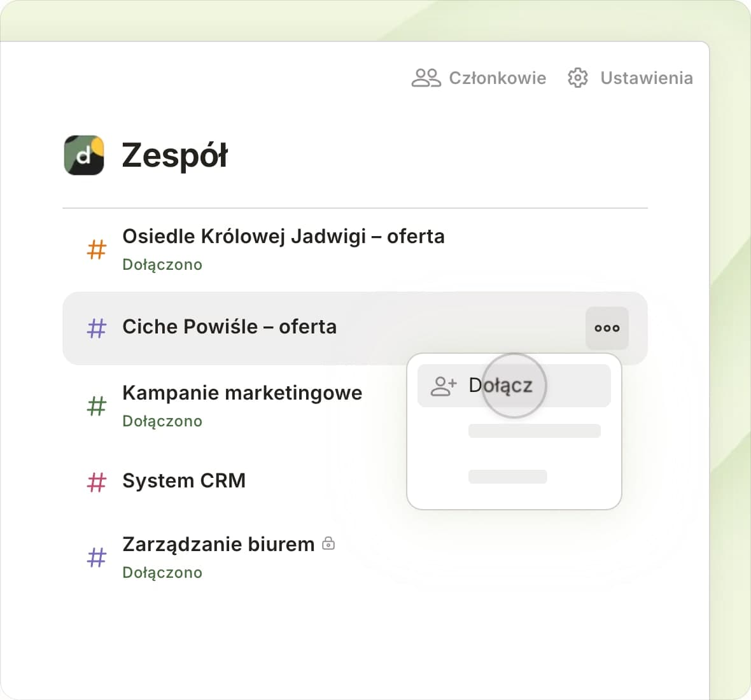The height and width of the screenshot is (700, 751).
Task: Click the hash icon beside Ciche Powiśle
Action: 96,328
